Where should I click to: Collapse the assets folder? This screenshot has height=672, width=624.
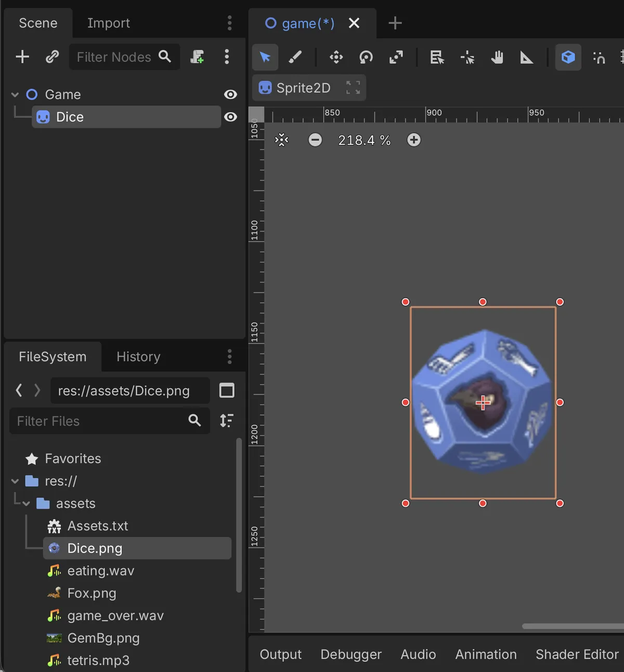(x=26, y=504)
